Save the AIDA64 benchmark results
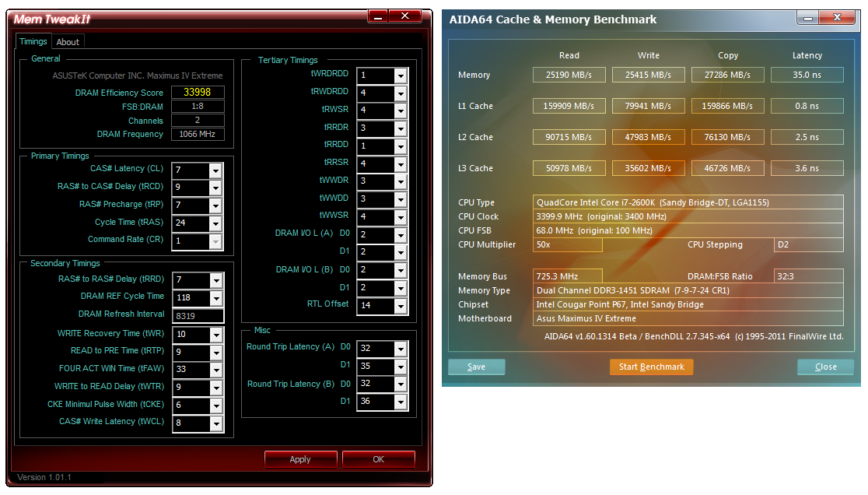 (477, 367)
